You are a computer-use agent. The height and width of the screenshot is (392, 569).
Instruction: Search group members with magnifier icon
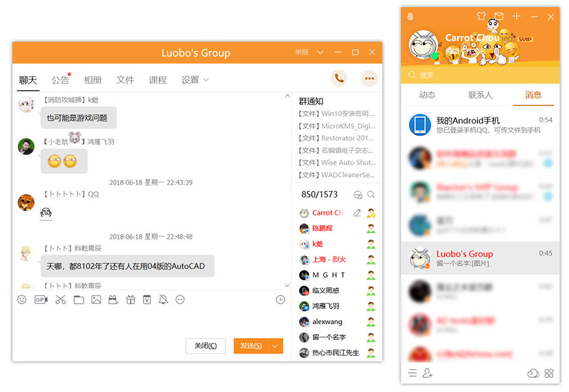[371, 194]
